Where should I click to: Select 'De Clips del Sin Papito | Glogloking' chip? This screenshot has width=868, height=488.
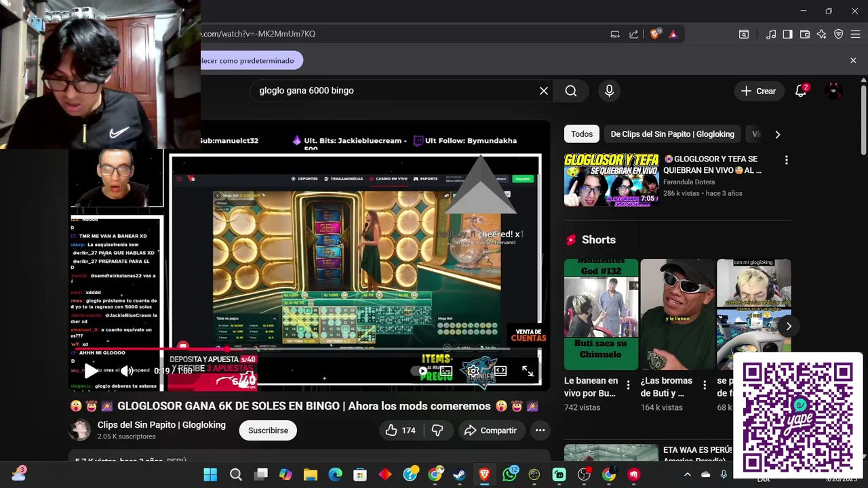tap(672, 134)
